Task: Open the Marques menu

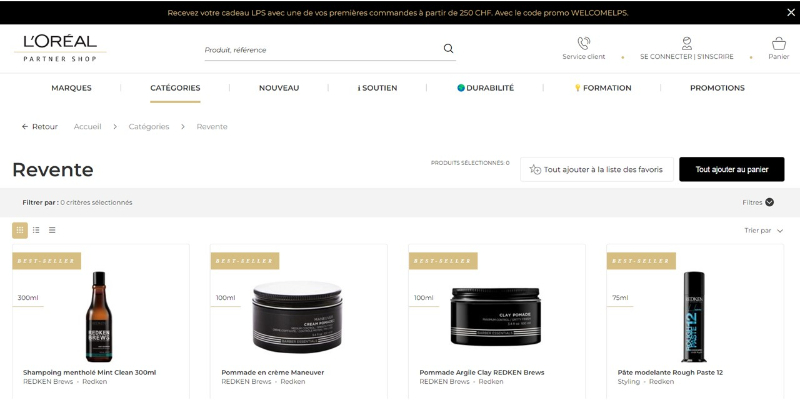Action: click(x=71, y=88)
